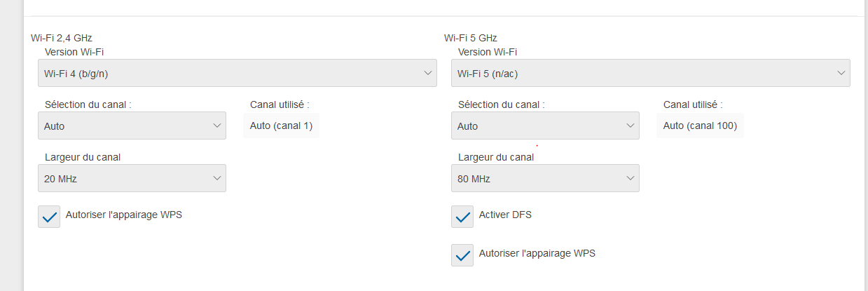The height and width of the screenshot is (291, 868).
Task: Open 5 GHz Sélection du canal Auto dropdown
Action: (545, 126)
